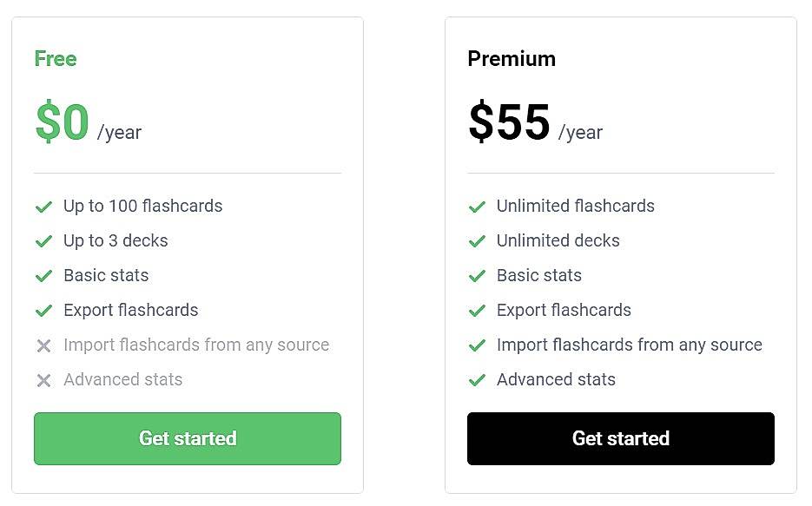Click the green check beside Basic stats in Free plan
The image size is (812, 506).
tap(43, 276)
